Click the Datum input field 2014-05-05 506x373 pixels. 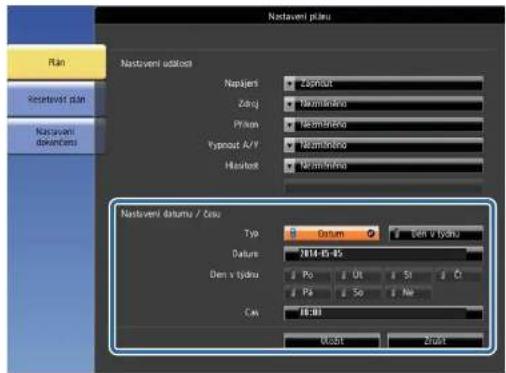[x=383, y=254]
